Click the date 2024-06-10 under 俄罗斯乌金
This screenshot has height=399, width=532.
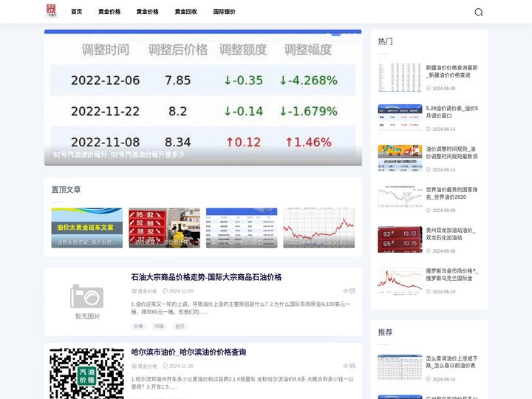click(x=444, y=292)
